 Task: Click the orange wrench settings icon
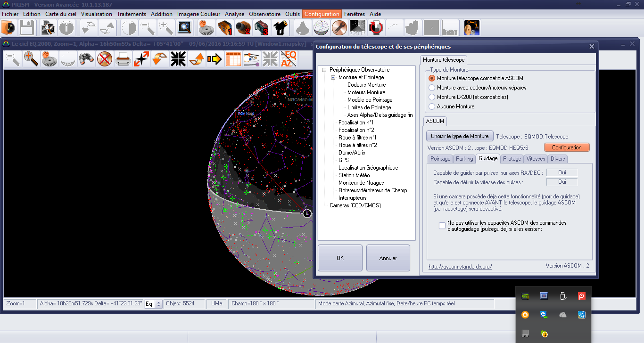pos(339,28)
